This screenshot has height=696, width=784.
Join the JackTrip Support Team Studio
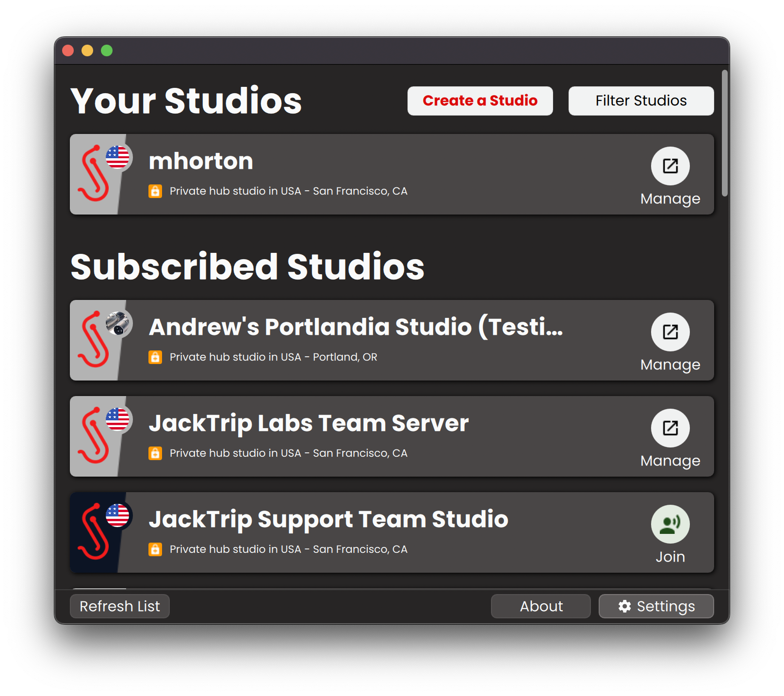[x=670, y=524]
